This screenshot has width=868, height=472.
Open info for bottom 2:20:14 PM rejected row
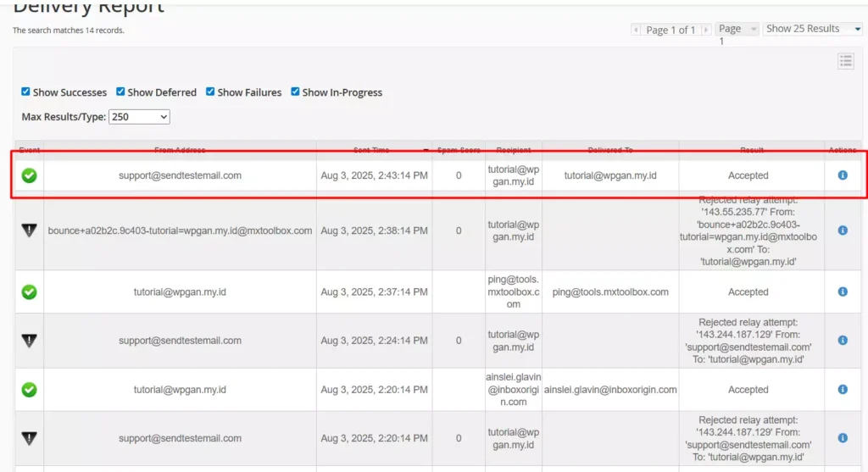843,438
